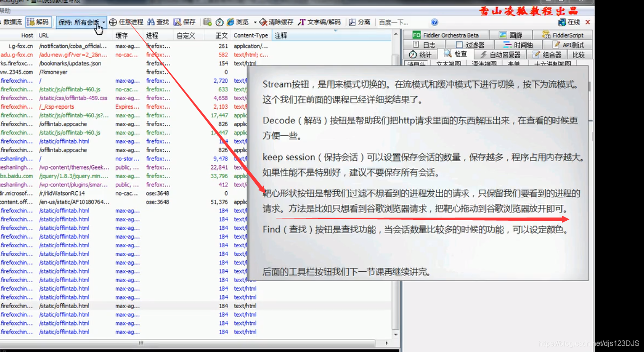644x352 pixels.
Task: Click 清除缓存 clear cache button
Action: 276,22
